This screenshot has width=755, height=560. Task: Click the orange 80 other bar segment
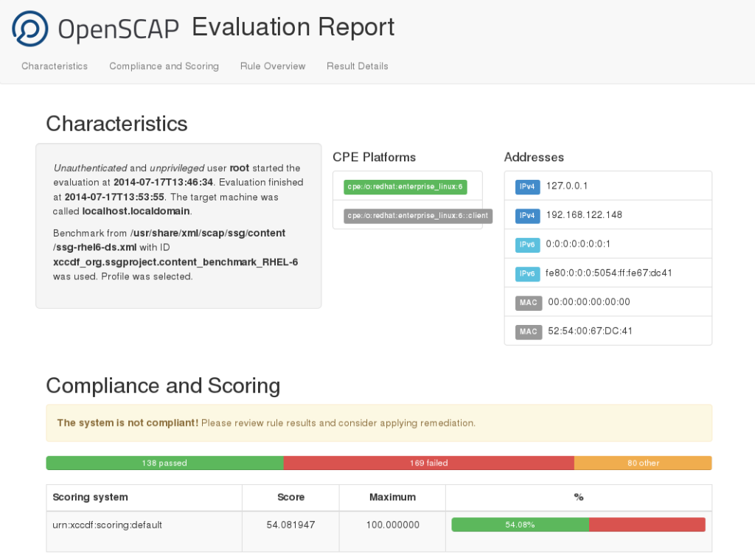click(x=643, y=463)
